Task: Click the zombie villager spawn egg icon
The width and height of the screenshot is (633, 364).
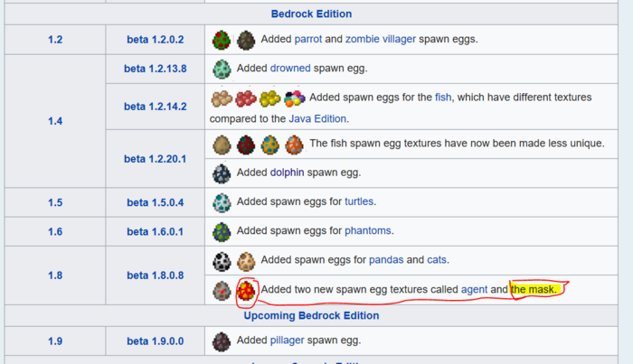Action: coord(246,40)
